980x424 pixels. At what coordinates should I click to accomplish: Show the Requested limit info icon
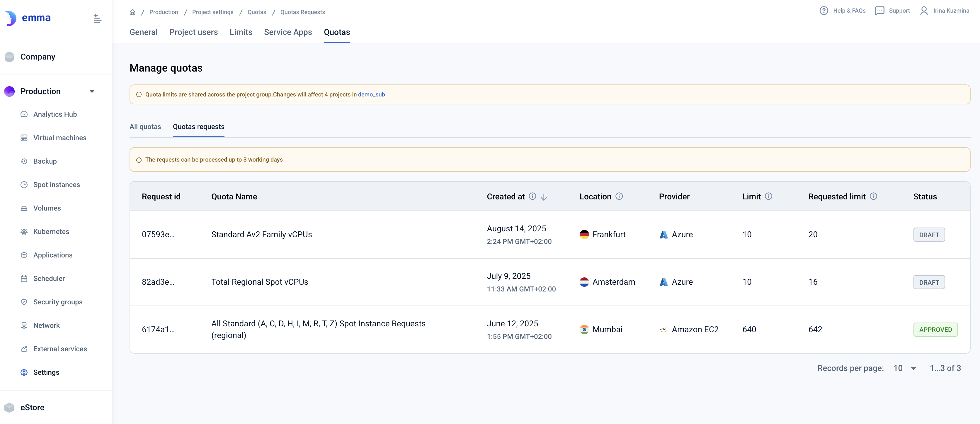pyautogui.click(x=873, y=196)
